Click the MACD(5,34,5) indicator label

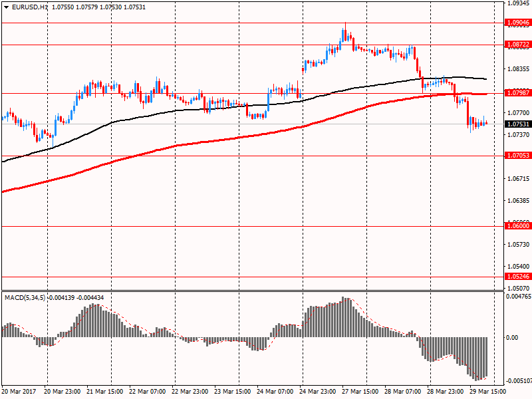click(25, 297)
